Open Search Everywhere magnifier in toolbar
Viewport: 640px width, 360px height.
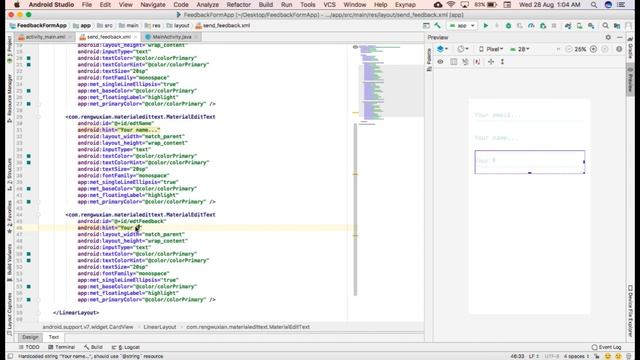pos(605,26)
